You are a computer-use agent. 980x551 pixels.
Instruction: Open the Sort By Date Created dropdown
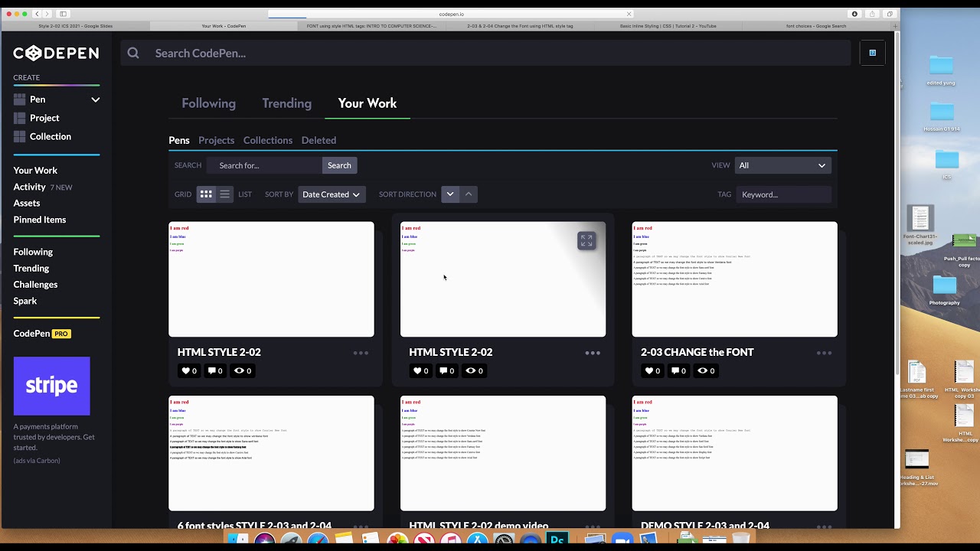332,194
